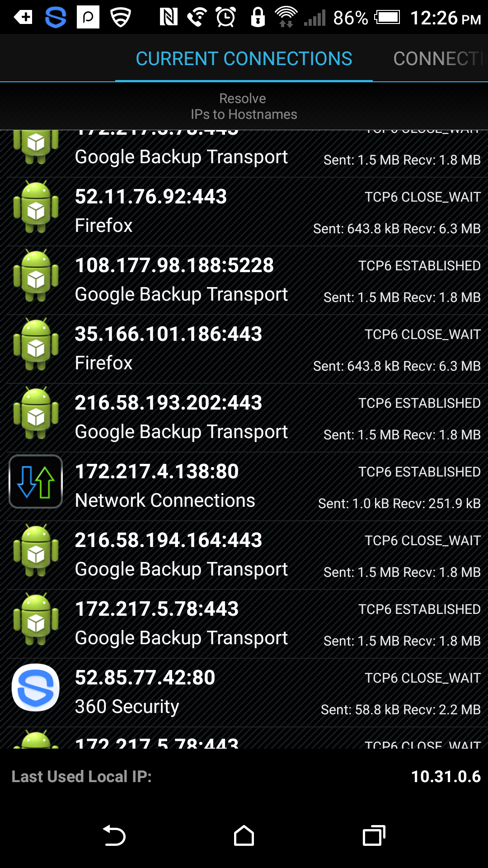Tap the 360 Security app icon
This screenshot has height=868, width=488.
click(x=36, y=688)
